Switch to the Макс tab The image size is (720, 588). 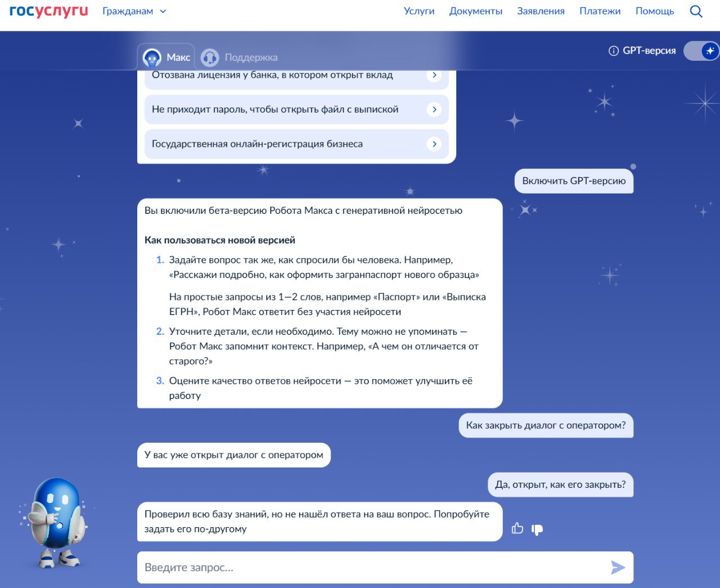click(x=166, y=57)
